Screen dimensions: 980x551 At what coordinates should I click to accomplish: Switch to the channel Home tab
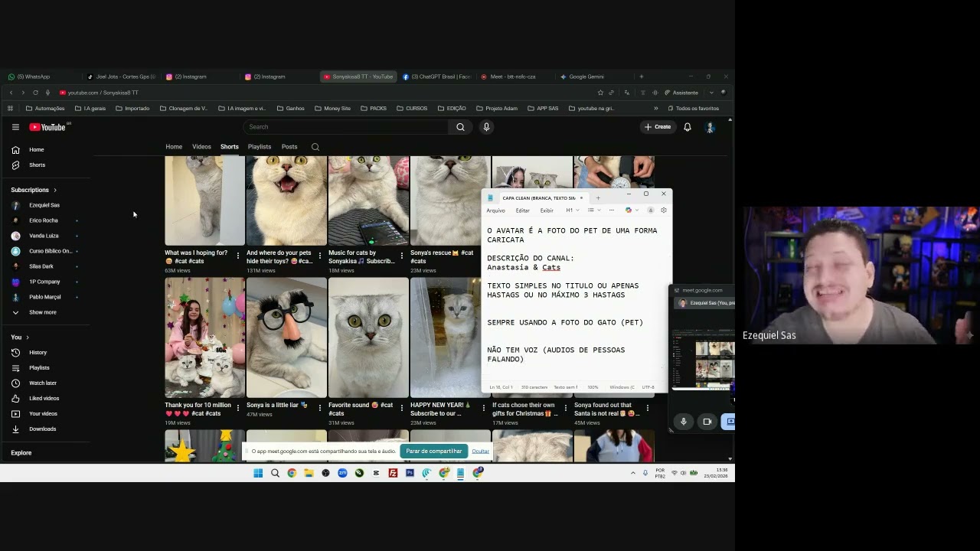click(174, 147)
